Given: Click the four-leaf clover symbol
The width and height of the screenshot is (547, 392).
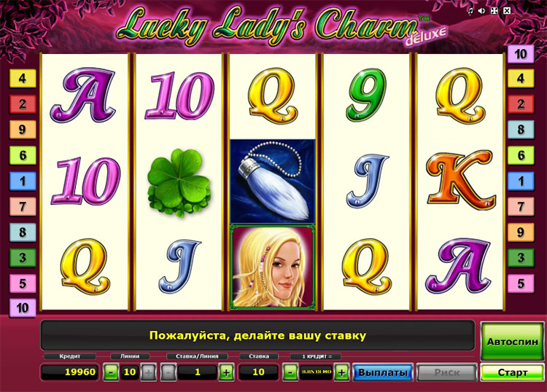Looking at the screenshot, I should (x=179, y=182).
